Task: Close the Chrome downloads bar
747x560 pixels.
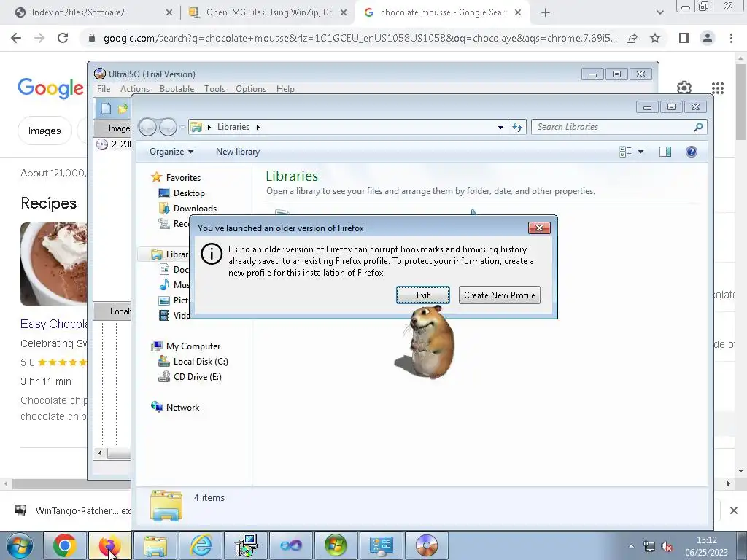Action: (734, 510)
